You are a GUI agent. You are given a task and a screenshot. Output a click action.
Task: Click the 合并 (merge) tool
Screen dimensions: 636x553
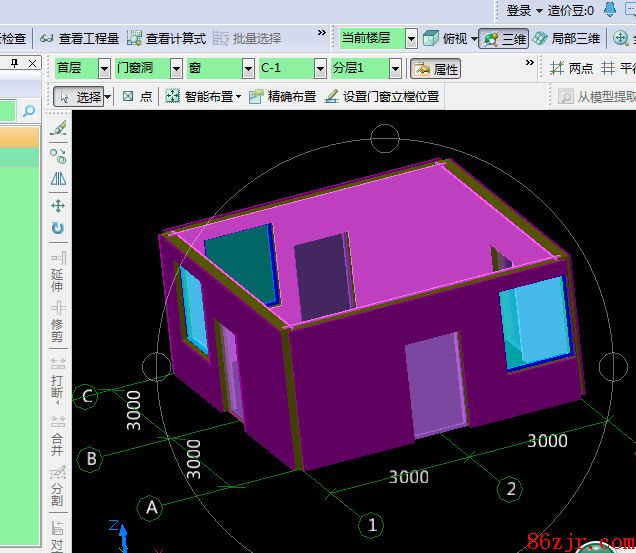58,431
